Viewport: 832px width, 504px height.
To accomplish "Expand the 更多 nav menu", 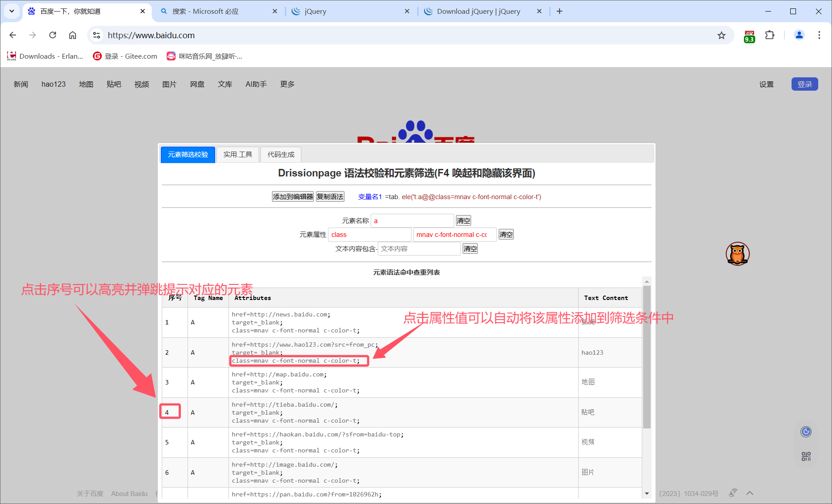I will point(287,84).
